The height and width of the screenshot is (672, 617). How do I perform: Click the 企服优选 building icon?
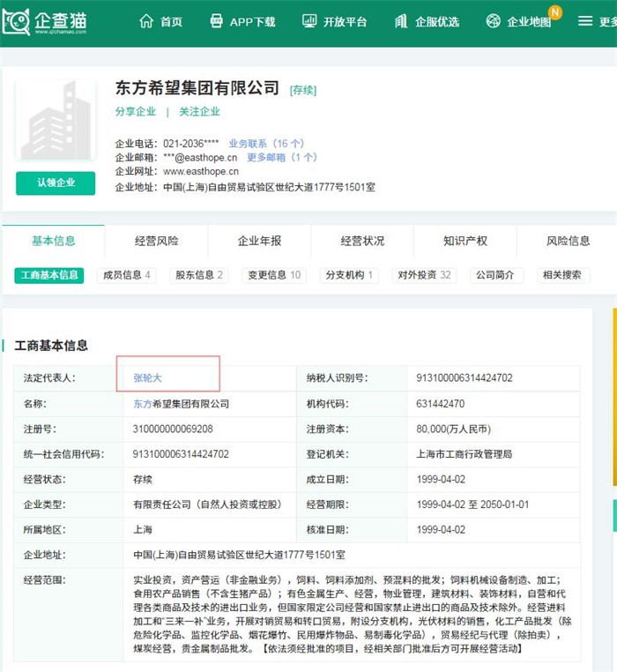[x=402, y=21]
